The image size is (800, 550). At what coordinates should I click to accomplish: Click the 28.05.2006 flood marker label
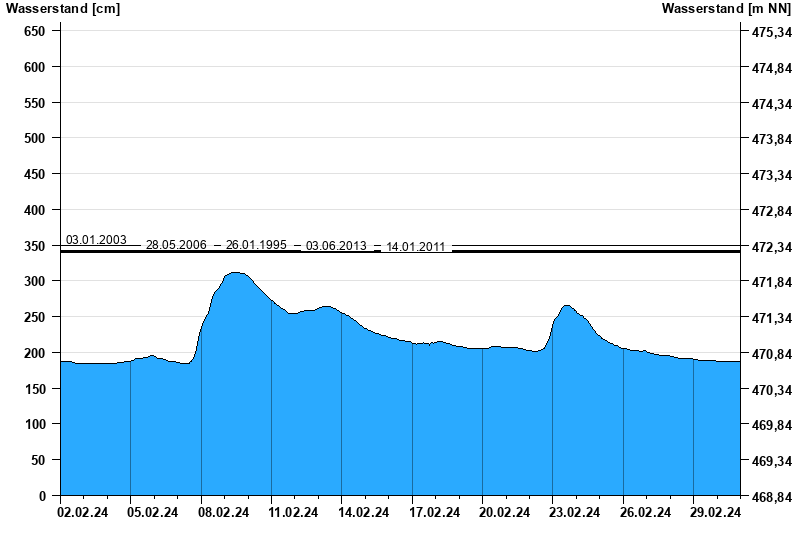point(176,245)
